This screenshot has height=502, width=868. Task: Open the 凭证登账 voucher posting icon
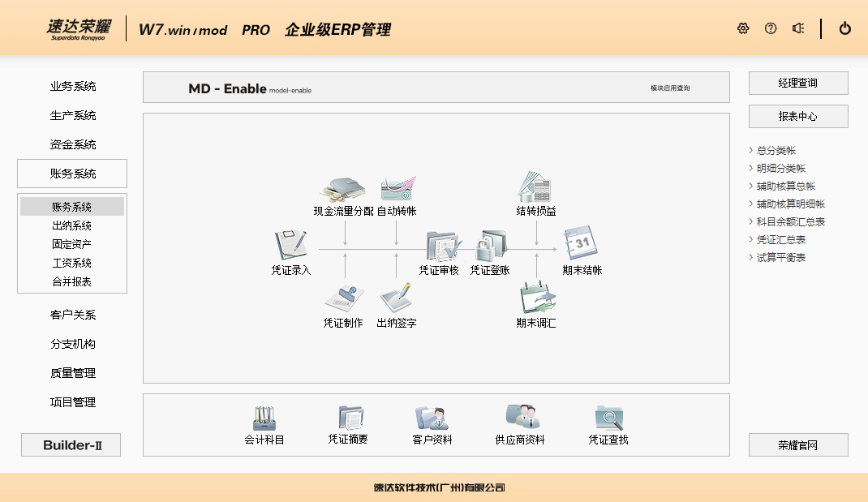490,246
